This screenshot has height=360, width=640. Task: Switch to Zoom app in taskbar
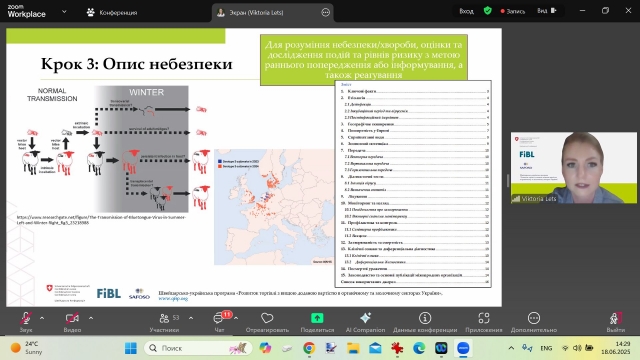(463, 348)
